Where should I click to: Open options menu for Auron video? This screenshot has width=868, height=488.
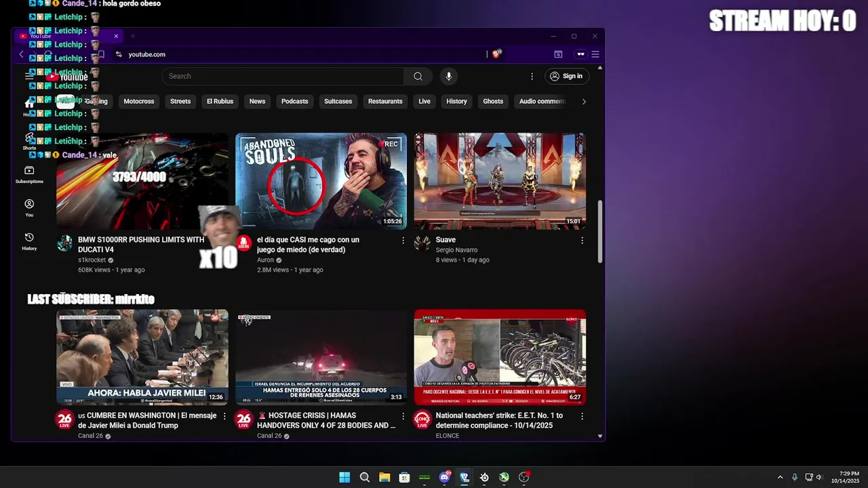(403, 241)
